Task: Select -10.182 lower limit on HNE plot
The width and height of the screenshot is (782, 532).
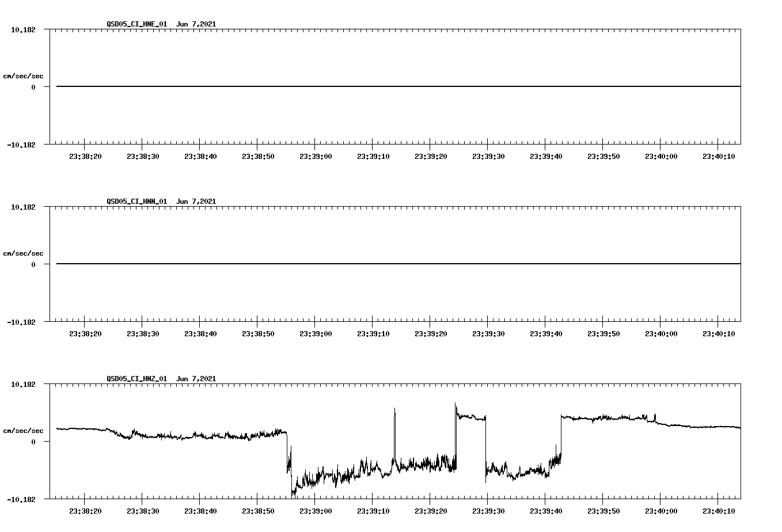Action: pyautogui.click(x=21, y=145)
